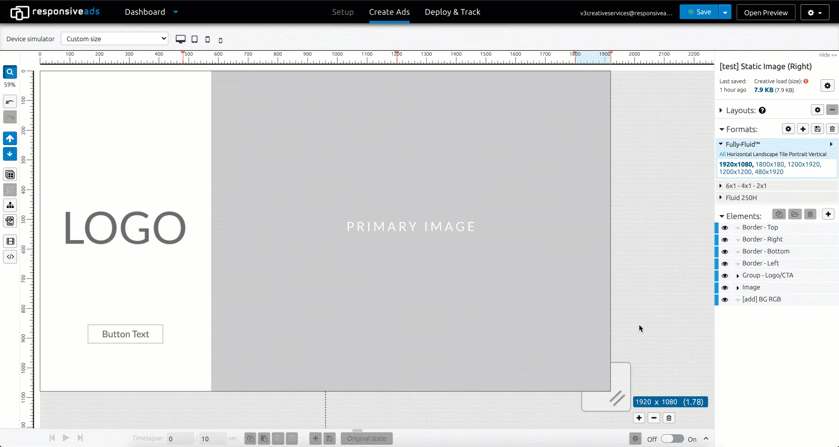
Task: Open the Setup tab
Action: click(x=342, y=12)
